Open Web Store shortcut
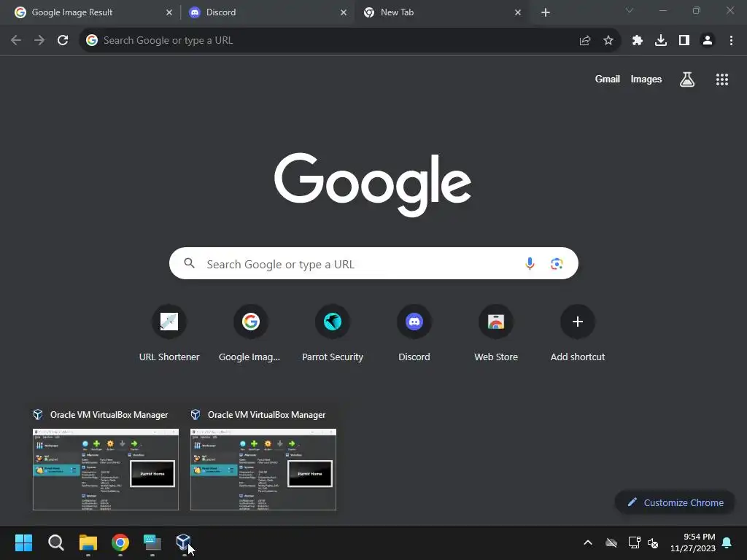The width and height of the screenshot is (747, 560). 496,334
